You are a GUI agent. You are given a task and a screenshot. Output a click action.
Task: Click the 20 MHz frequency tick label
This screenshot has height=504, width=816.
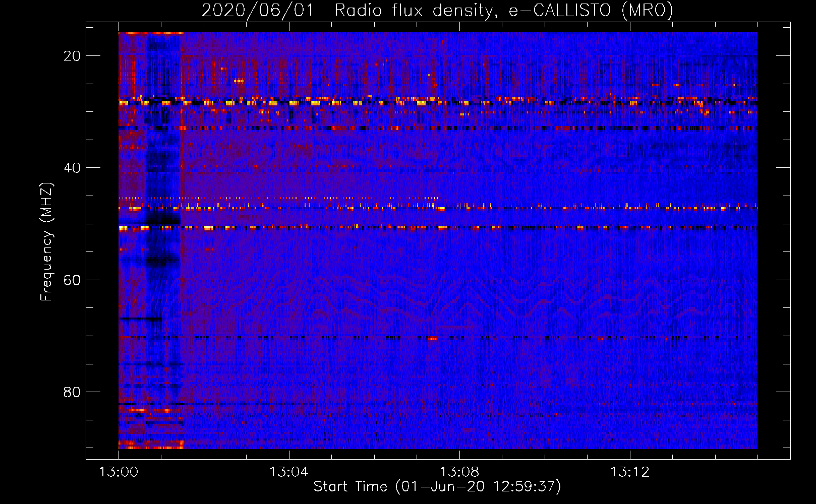(x=72, y=56)
